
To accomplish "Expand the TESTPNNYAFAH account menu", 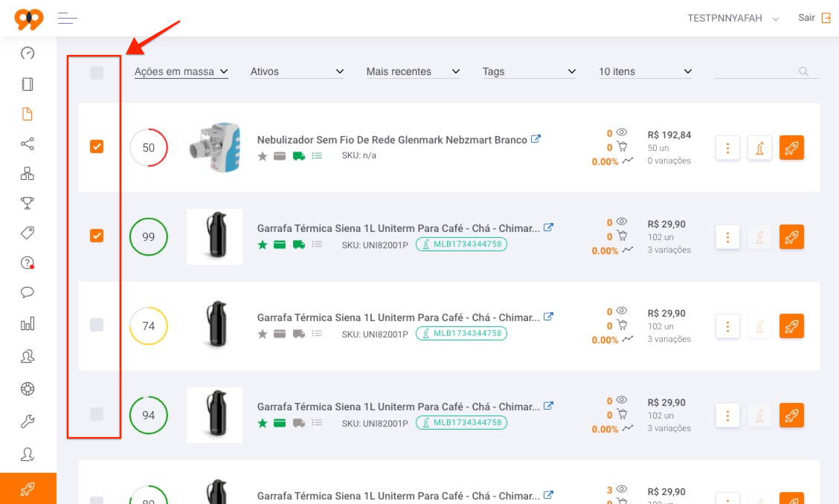I will click(x=733, y=18).
